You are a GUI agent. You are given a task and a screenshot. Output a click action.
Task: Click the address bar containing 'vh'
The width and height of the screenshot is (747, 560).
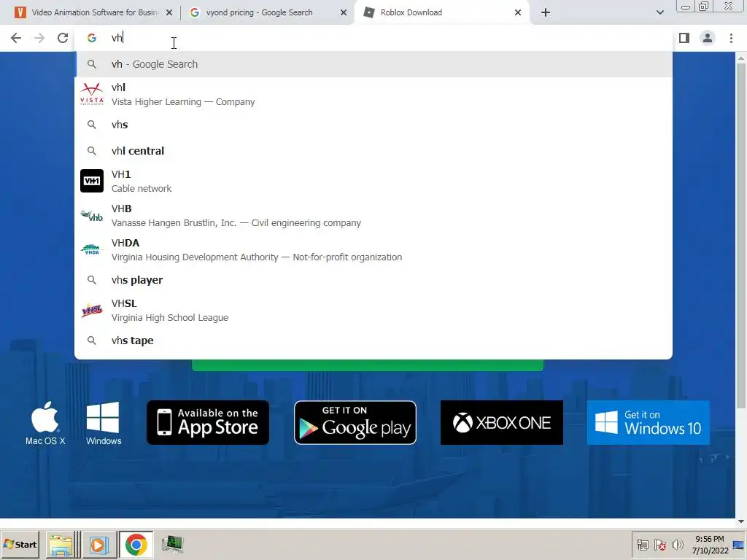[373, 38]
